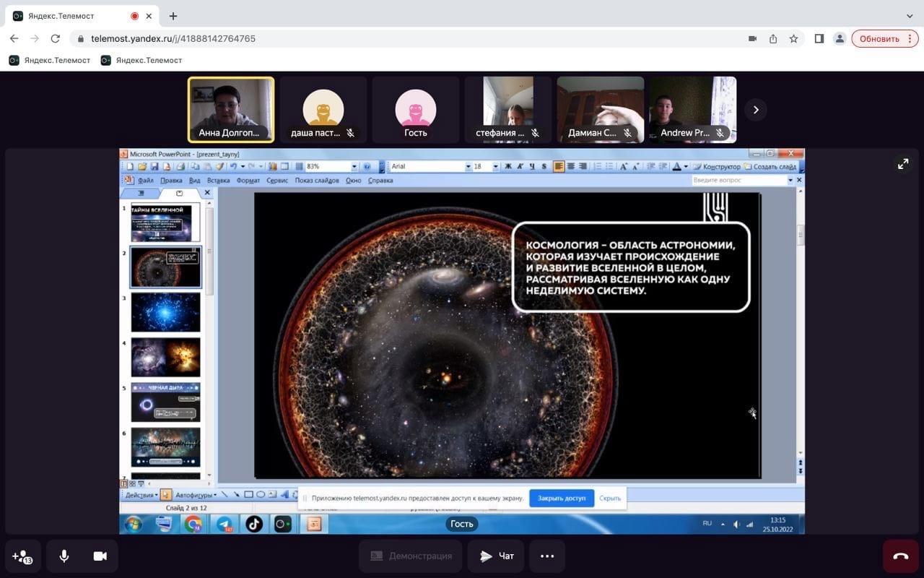The width and height of the screenshot is (924, 578).
Task: Click the Демонстрация screen share button
Action: pyautogui.click(x=411, y=556)
